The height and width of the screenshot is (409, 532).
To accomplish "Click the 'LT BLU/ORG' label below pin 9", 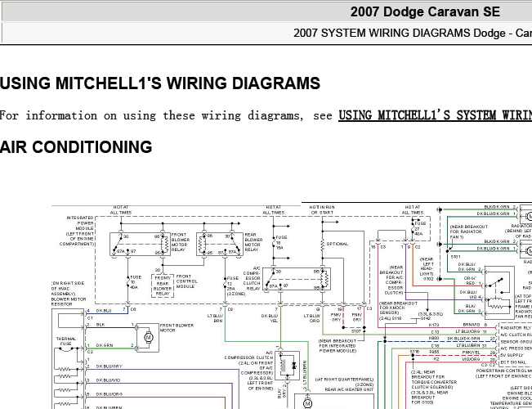I will (312, 318).
